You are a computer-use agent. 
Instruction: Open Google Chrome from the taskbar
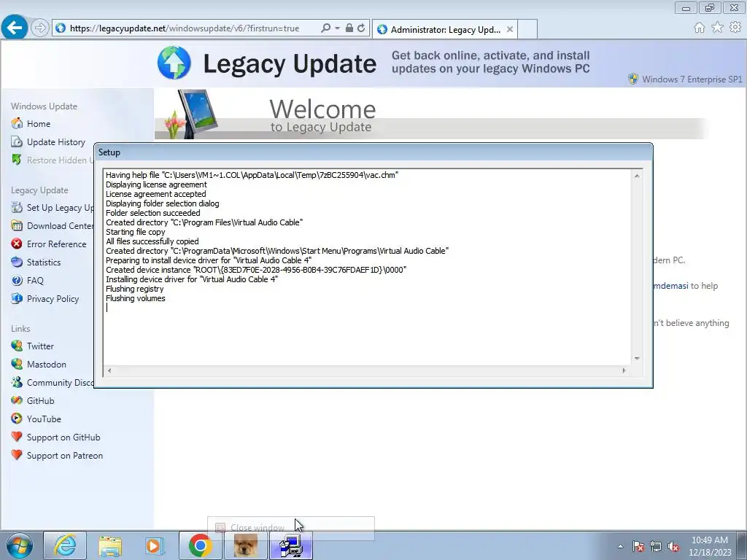(x=200, y=545)
